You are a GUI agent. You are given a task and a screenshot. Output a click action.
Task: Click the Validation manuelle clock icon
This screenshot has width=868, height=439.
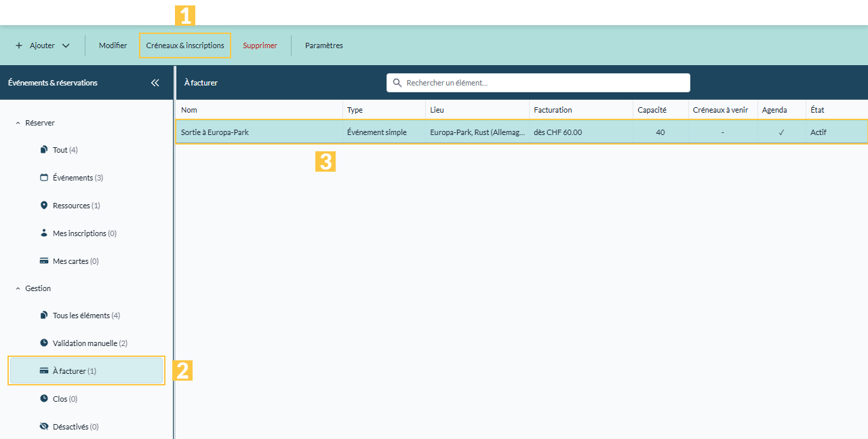tap(44, 343)
